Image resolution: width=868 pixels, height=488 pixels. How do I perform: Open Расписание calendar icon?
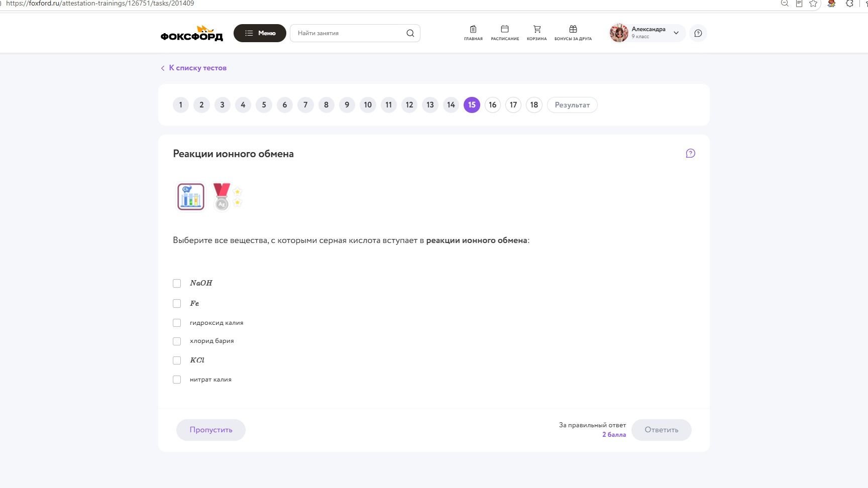(505, 33)
